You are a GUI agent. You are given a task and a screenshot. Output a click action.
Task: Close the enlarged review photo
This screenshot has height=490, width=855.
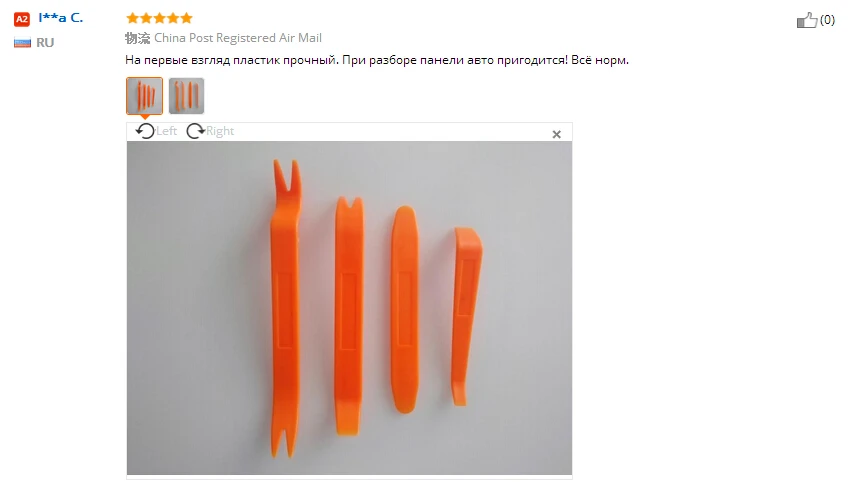(x=556, y=134)
